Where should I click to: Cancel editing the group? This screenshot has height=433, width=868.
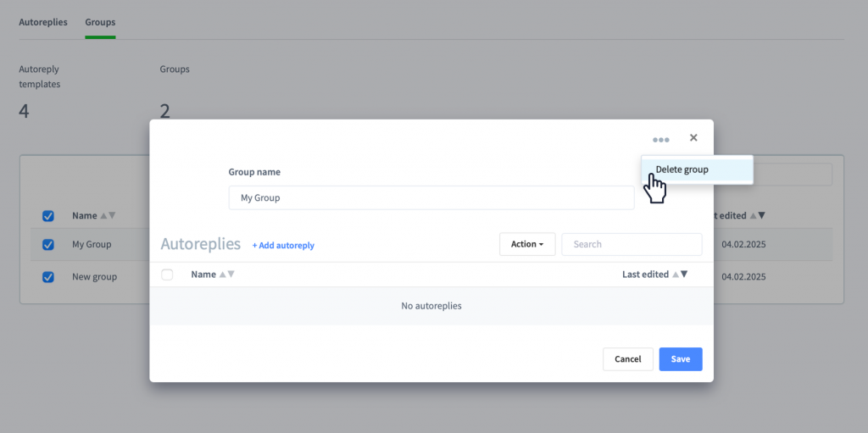628,358
